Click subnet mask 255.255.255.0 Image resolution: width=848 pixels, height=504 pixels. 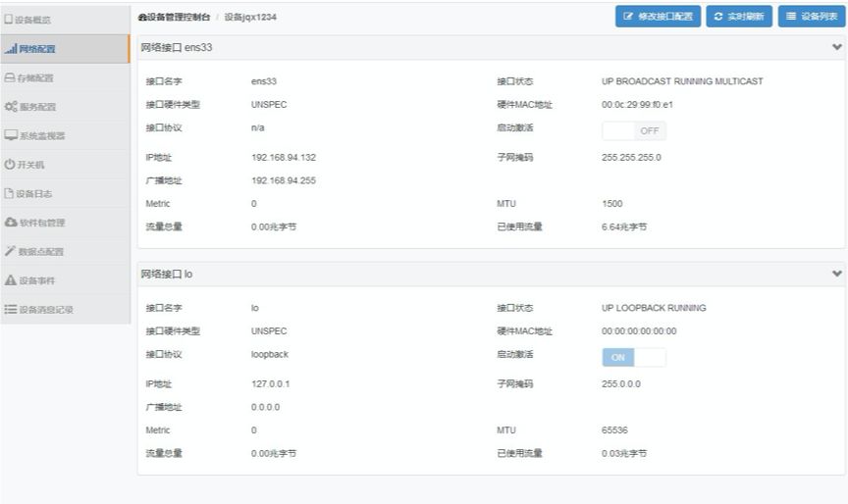pyautogui.click(x=631, y=157)
